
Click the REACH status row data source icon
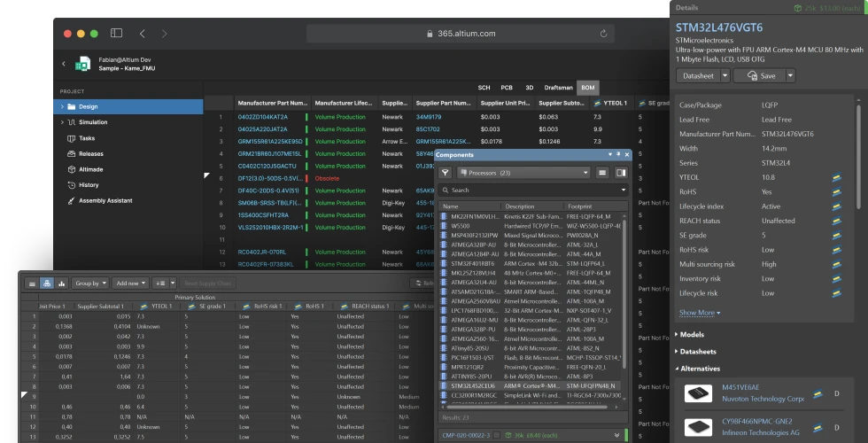(x=836, y=221)
